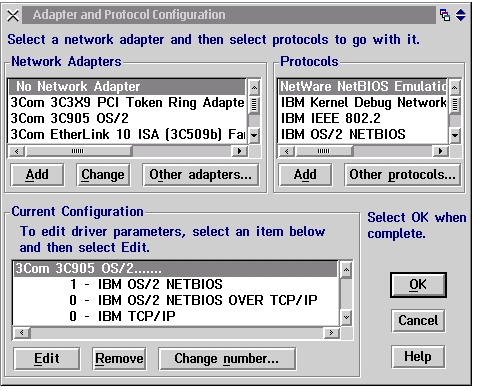Click the maximize/restore arrows icon in title bar
Viewport: 479px width, 391px height.
click(461, 15)
